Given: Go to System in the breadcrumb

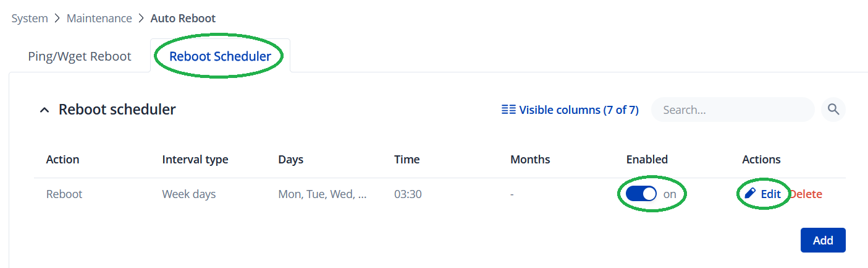Looking at the screenshot, I should point(30,19).
